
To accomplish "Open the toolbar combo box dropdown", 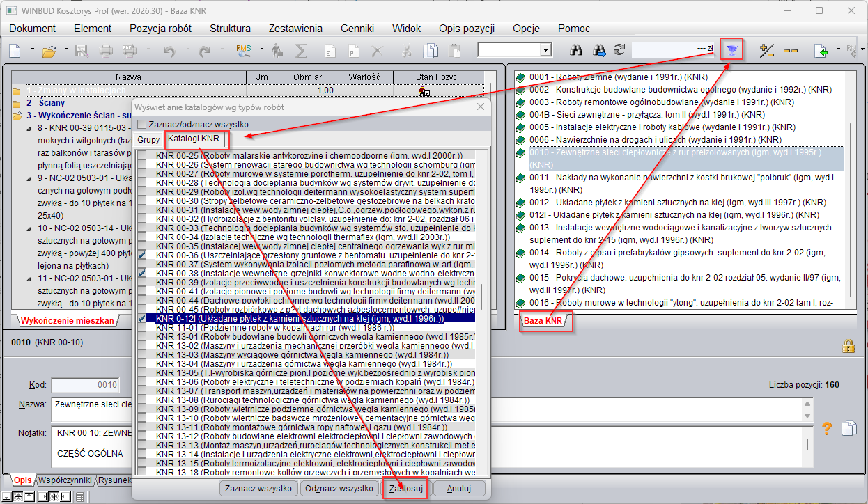I will pos(545,50).
